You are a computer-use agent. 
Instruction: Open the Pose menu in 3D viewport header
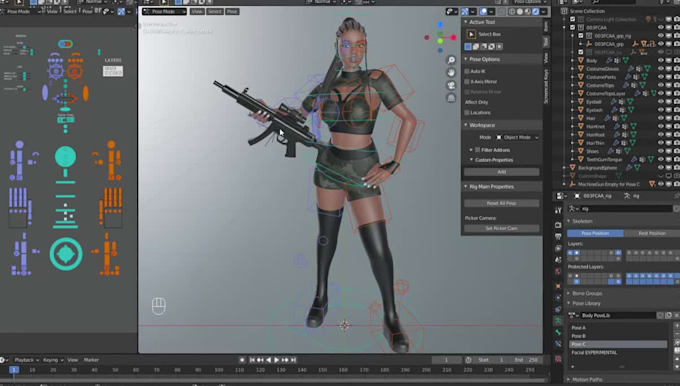[x=232, y=12]
